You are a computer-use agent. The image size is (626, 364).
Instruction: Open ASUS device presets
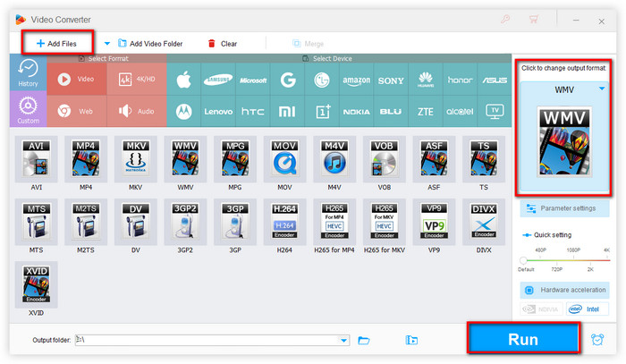pos(495,80)
